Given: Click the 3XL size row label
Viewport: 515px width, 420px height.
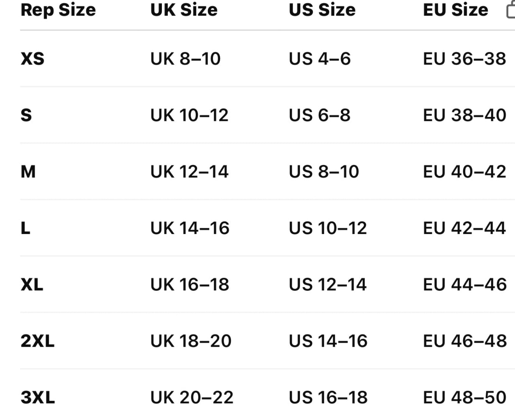Looking at the screenshot, I should [x=38, y=398].
